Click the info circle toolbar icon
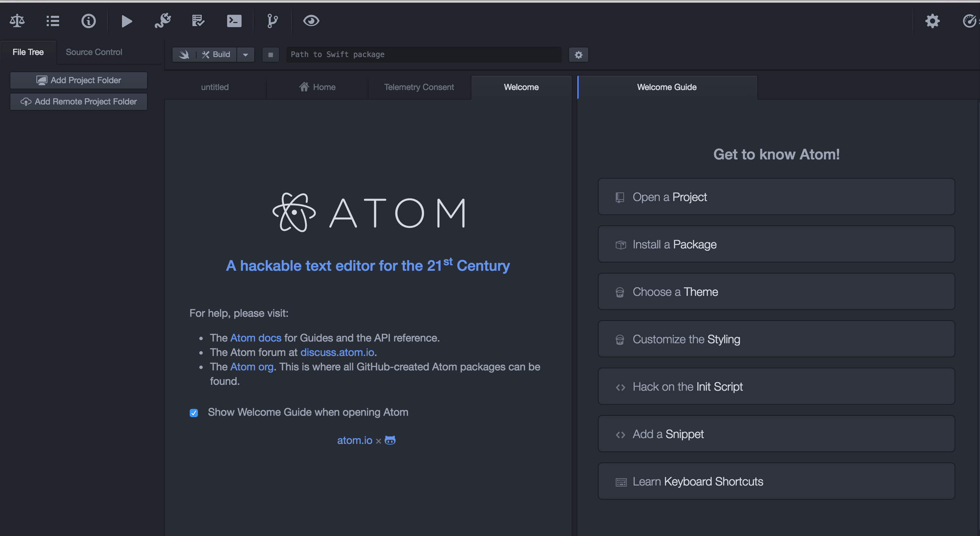980x536 pixels. pyautogui.click(x=88, y=21)
